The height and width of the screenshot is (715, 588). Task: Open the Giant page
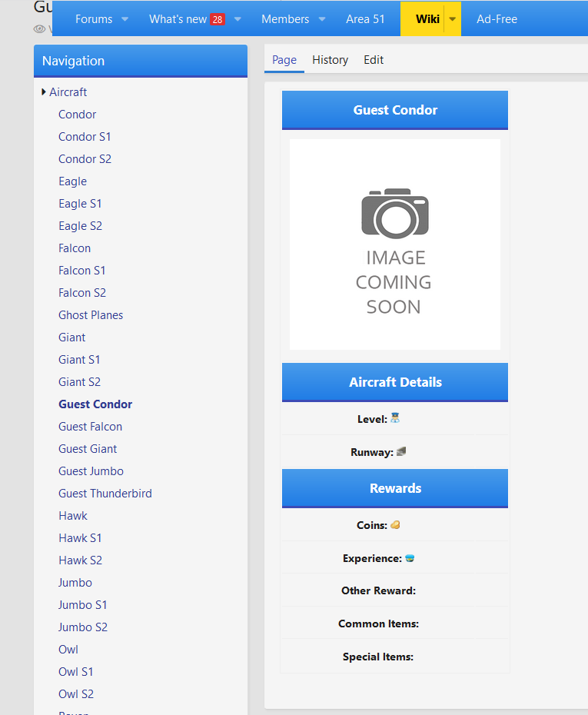pyautogui.click(x=71, y=338)
